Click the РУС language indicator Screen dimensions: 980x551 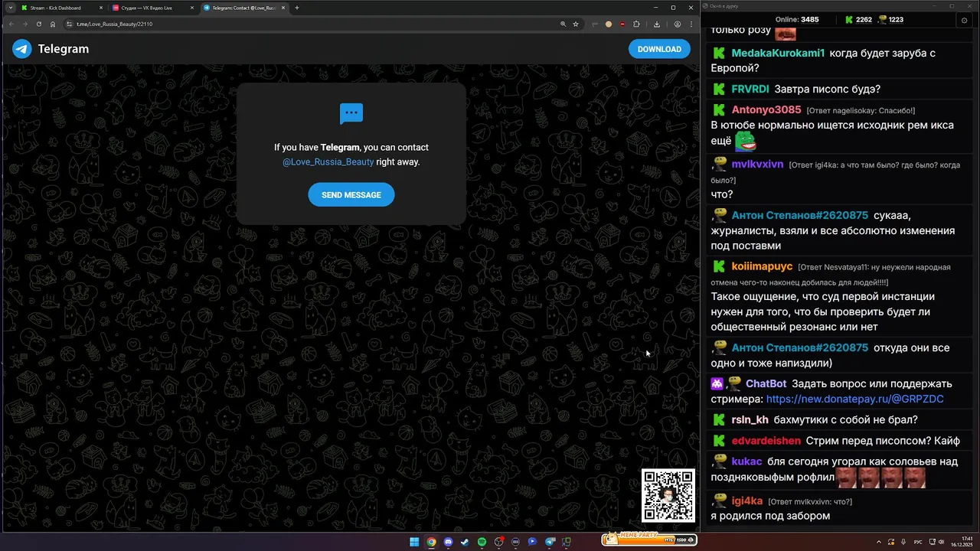pos(918,542)
